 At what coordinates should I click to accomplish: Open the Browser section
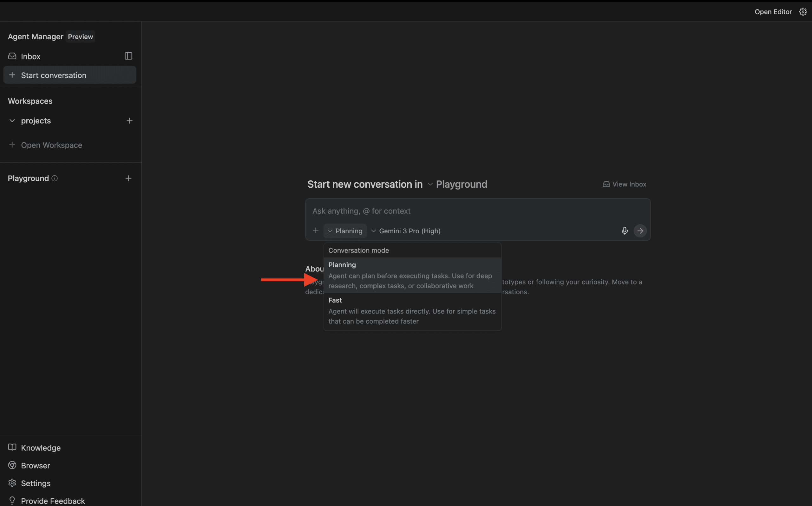(x=35, y=465)
